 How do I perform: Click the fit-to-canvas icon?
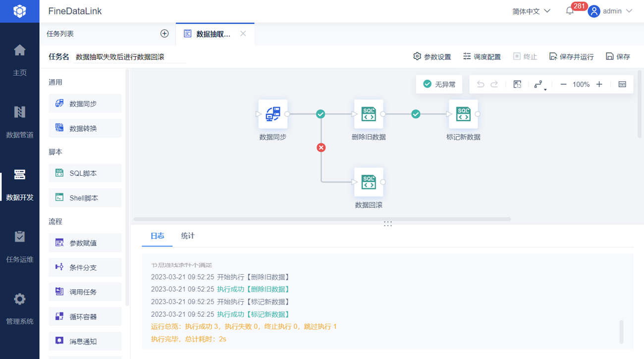517,85
